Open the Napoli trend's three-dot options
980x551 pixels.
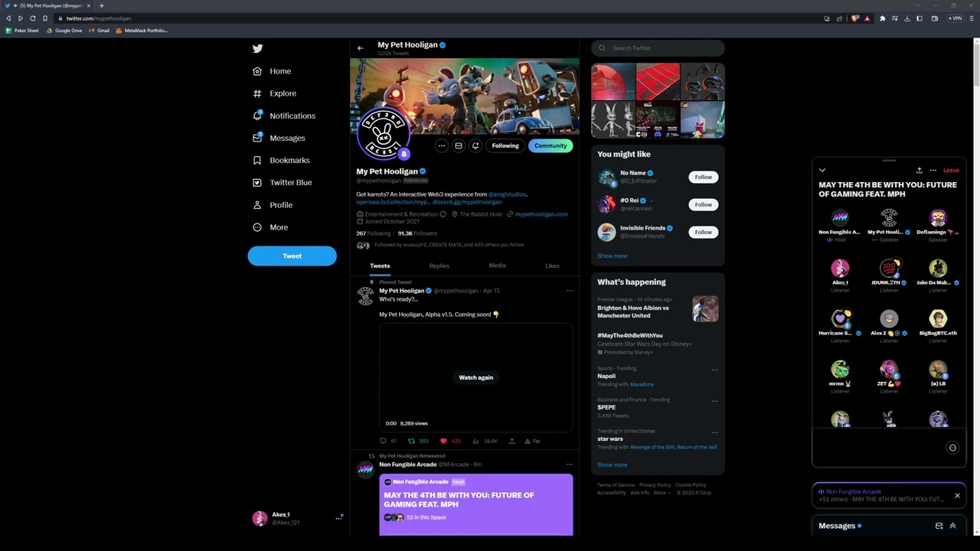[714, 370]
